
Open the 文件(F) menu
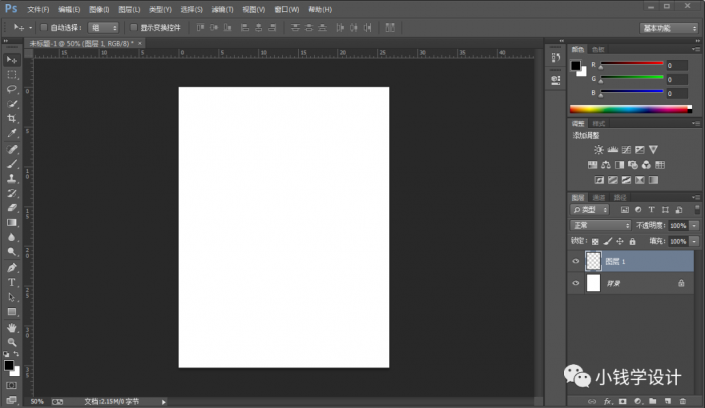pos(38,9)
